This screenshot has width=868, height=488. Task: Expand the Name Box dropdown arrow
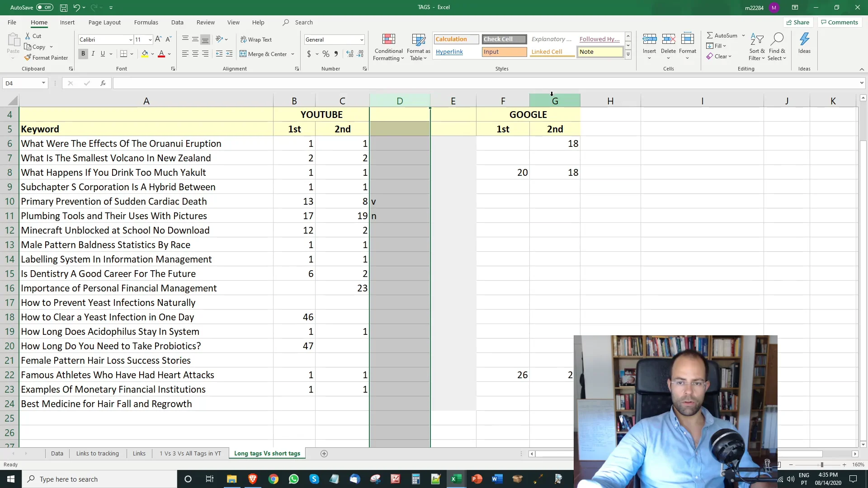point(43,83)
